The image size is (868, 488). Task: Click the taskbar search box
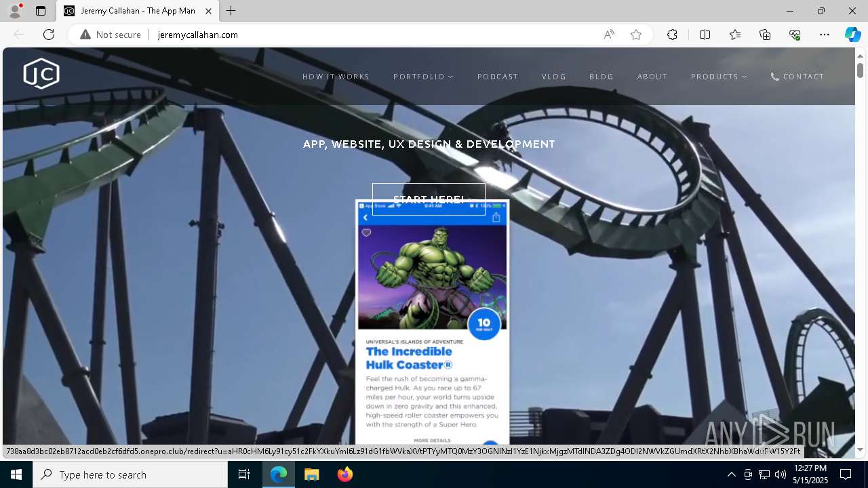[x=130, y=474]
